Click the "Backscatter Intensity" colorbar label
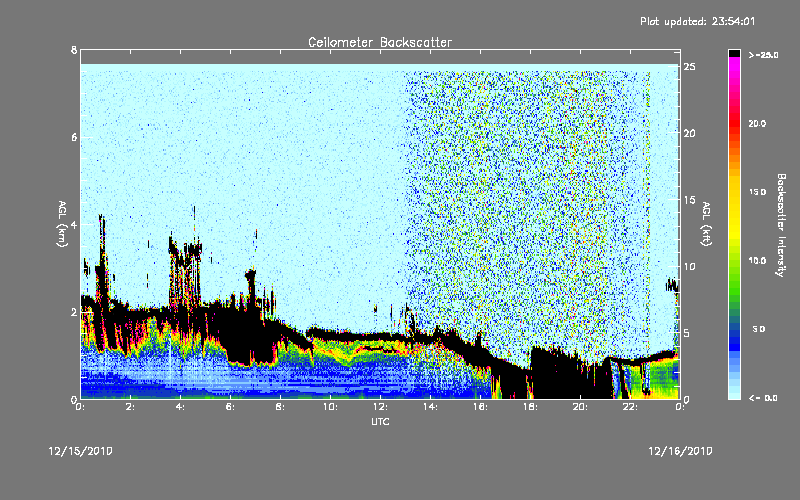This screenshot has height=500, width=800. [x=781, y=225]
